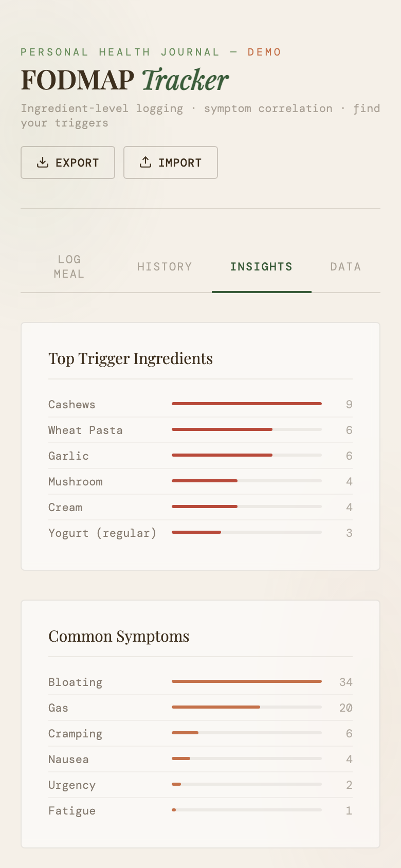Image resolution: width=401 pixels, height=868 pixels.
Task: Click the Mushroom trigger bar
Action: [247, 481]
